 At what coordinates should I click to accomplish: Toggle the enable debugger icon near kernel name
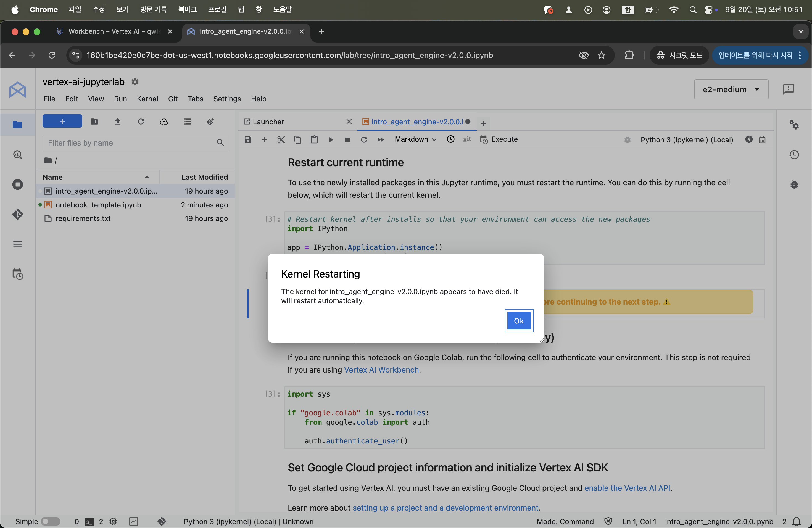click(x=627, y=139)
